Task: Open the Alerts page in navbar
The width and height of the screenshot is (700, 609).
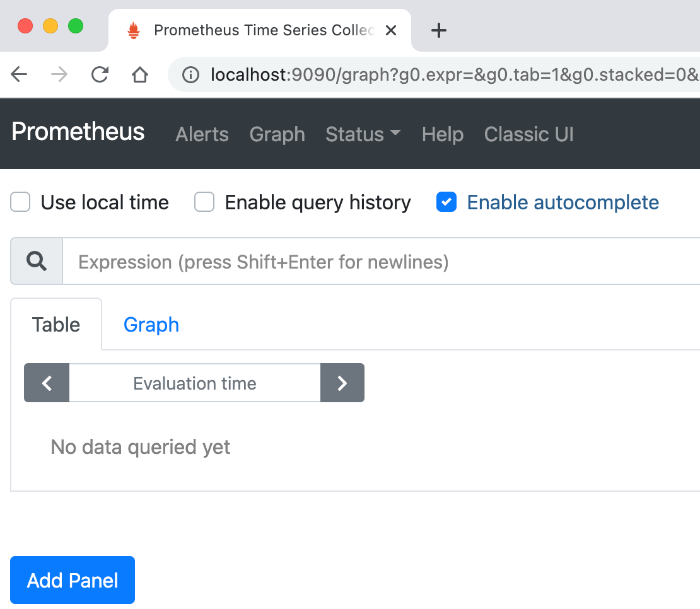Action: pos(202,134)
